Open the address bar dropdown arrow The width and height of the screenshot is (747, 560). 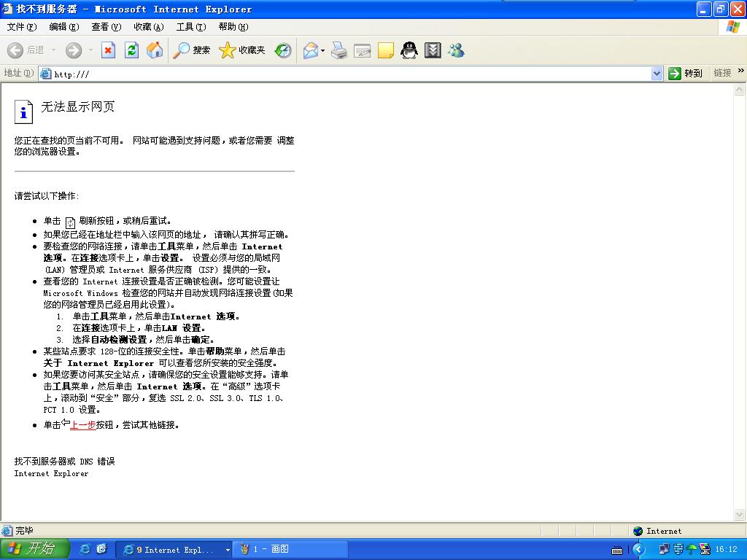pyautogui.click(x=657, y=74)
